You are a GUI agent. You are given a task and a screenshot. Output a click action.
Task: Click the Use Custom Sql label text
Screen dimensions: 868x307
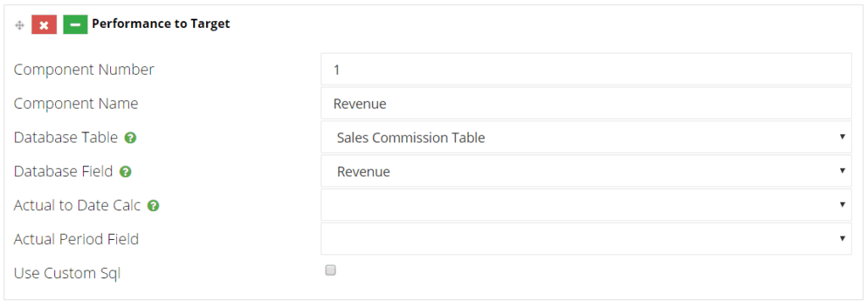(67, 274)
